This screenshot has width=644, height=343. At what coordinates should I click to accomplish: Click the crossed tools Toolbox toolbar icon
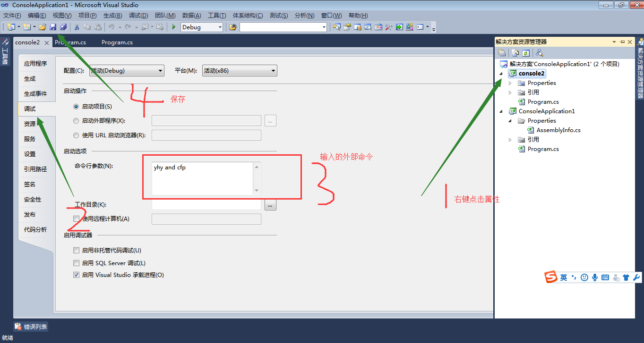point(389,27)
